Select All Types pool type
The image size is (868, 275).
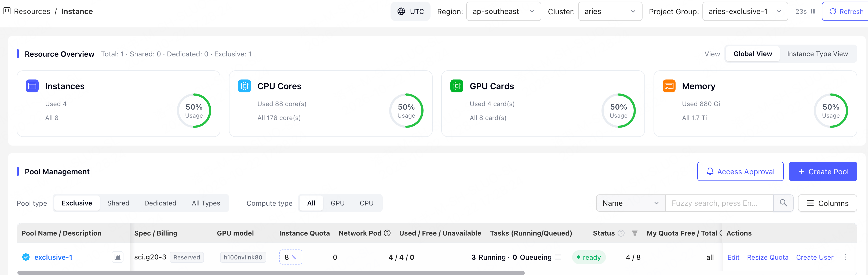206,203
